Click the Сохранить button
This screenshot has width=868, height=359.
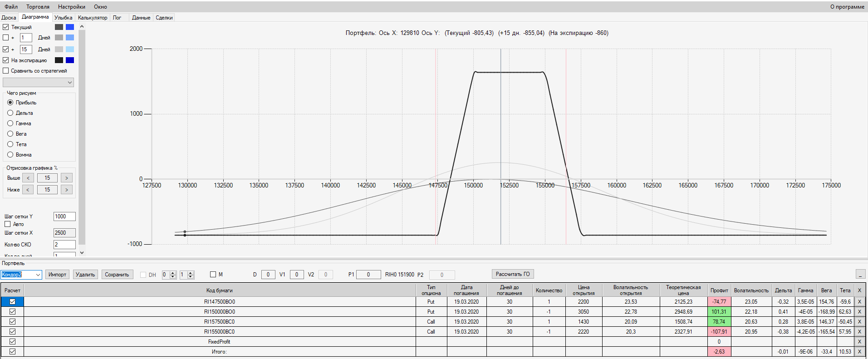[x=117, y=275]
